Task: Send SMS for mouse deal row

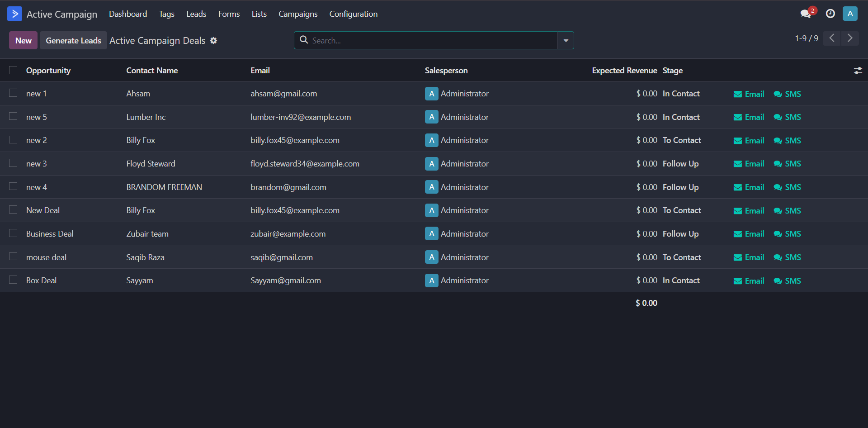Action: tap(787, 257)
